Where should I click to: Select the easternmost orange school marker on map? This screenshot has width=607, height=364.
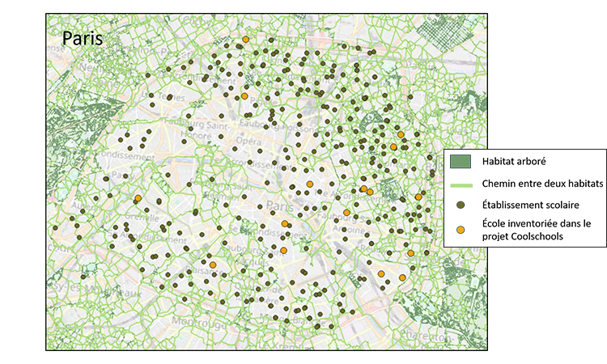tap(418, 197)
